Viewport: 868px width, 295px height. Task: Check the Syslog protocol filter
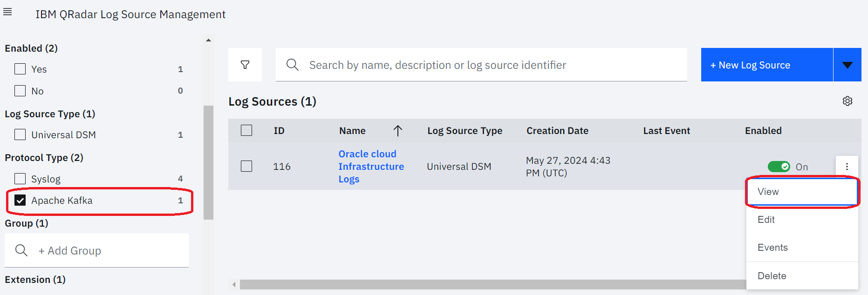[x=20, y=179]
